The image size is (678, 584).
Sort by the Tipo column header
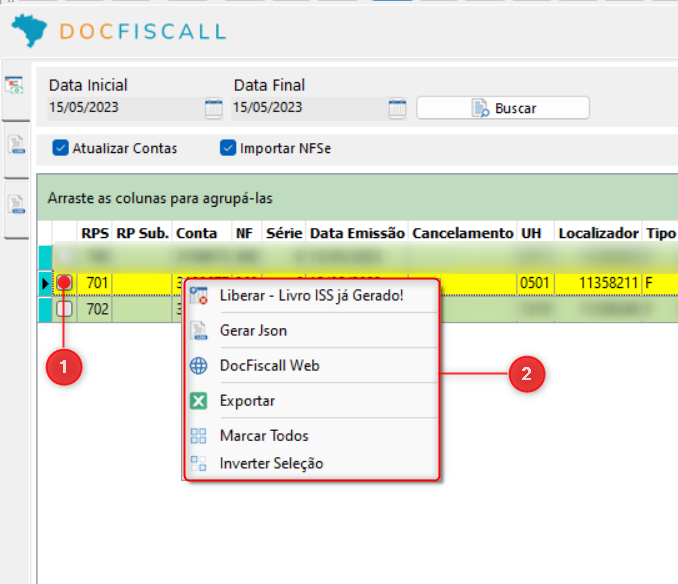point(660,233)
